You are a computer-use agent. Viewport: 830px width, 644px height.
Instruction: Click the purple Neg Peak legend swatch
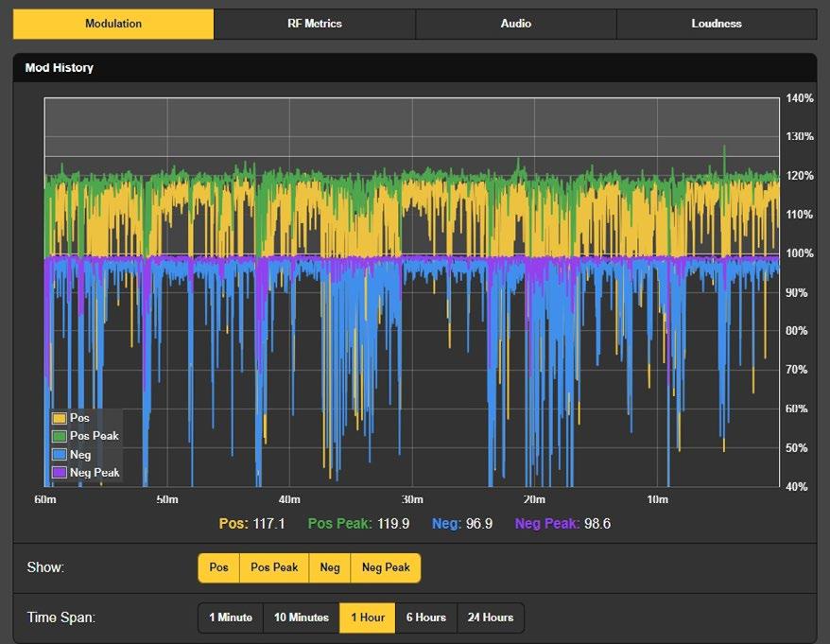pyautogui.click(x=60, y=473)
